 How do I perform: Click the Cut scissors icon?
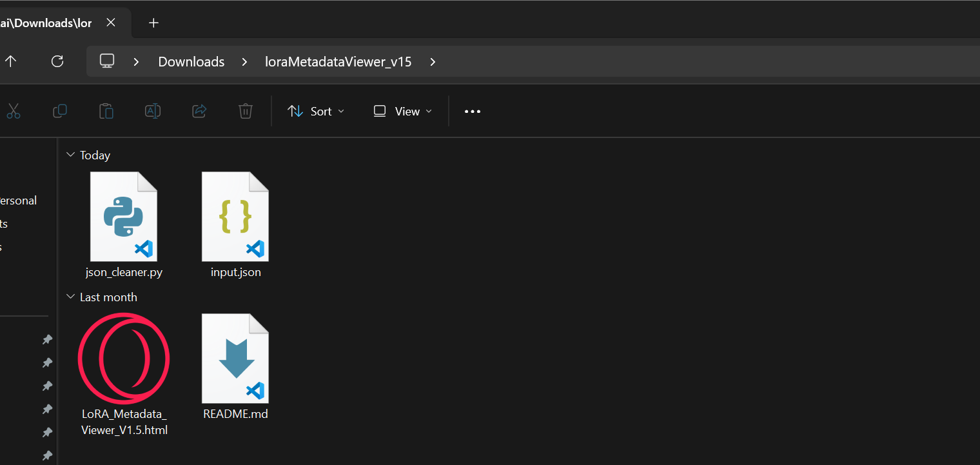(x=14, y=111)
